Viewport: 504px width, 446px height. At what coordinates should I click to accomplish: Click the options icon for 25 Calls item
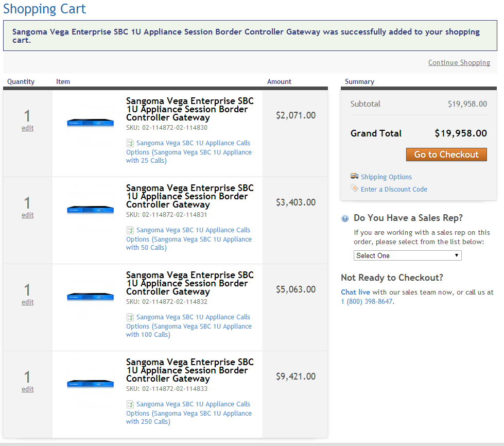(x=130, y=143)
